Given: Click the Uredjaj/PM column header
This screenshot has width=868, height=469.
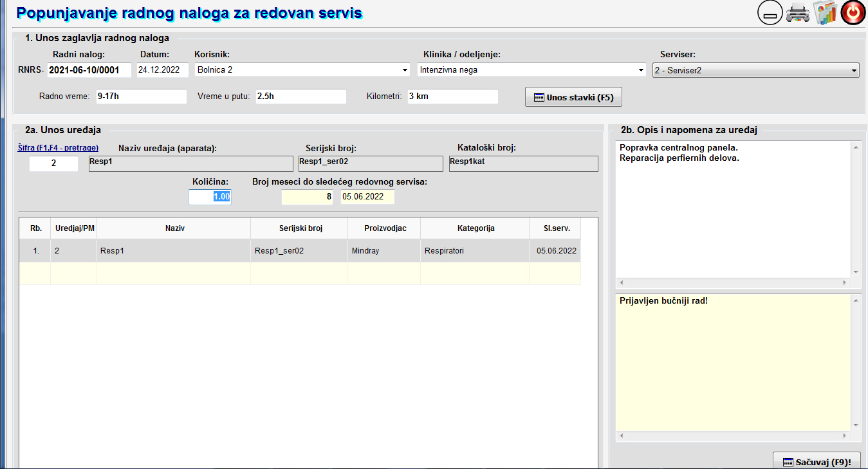Looking at the screenshot, I should [73, 228].
